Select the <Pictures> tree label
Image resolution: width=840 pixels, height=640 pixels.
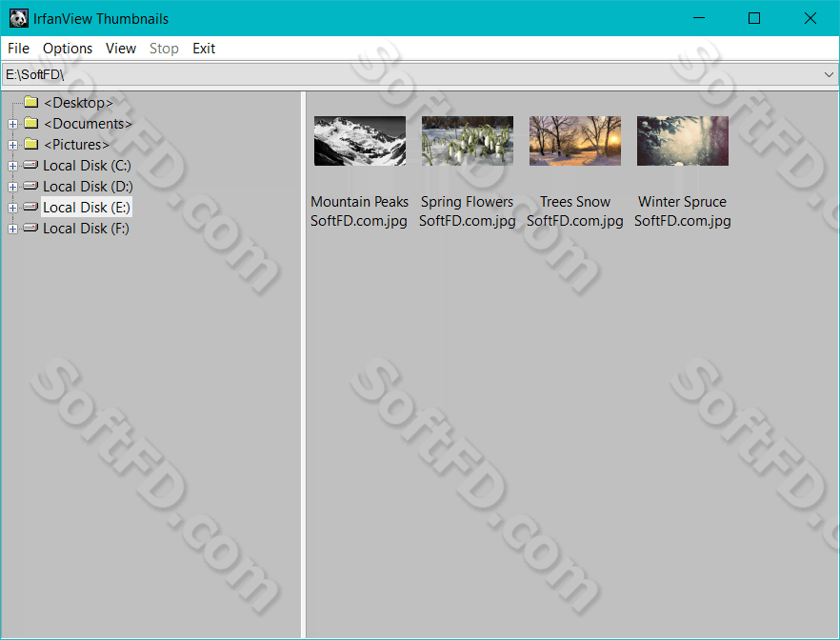tap(76, 145)
